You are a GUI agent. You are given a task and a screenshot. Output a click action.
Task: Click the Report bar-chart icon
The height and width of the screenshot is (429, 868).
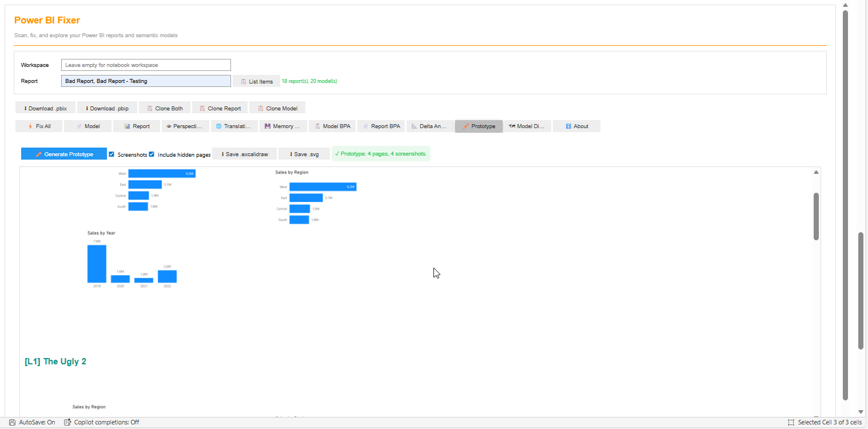pos(126,126)
